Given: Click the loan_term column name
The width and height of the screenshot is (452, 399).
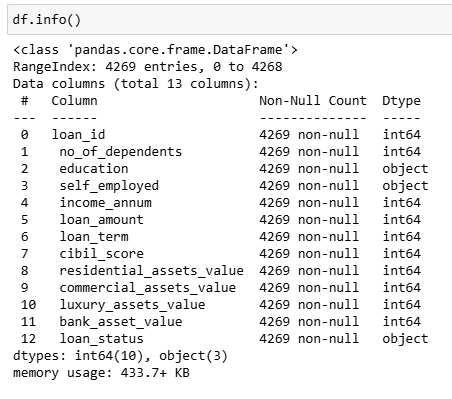Looking at the screenshot, I should click(94, 237).
